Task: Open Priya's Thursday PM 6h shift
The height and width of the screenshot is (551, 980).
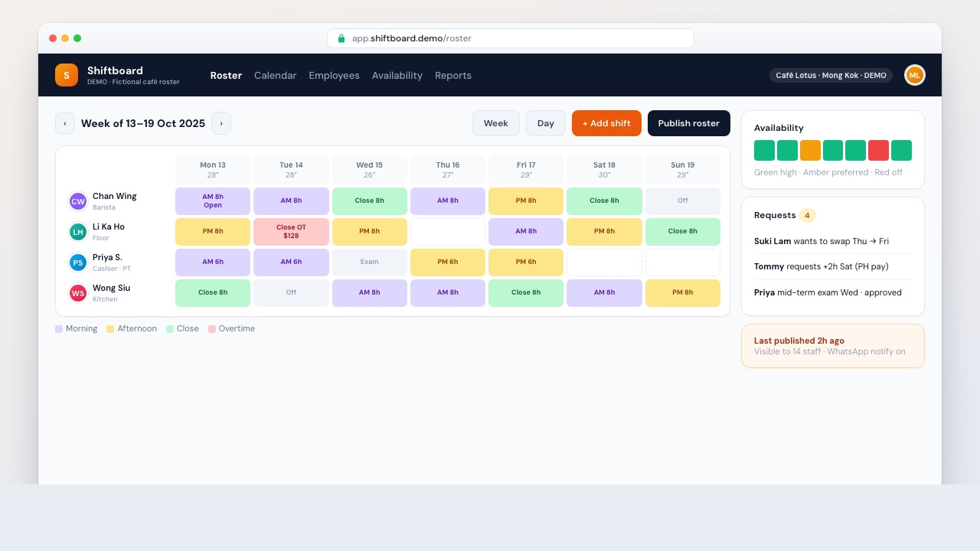Action: click(x=448, y=262)
